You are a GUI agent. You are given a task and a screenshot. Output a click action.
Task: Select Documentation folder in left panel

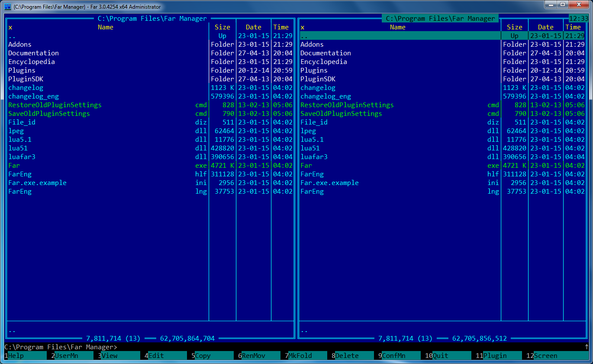150,53
